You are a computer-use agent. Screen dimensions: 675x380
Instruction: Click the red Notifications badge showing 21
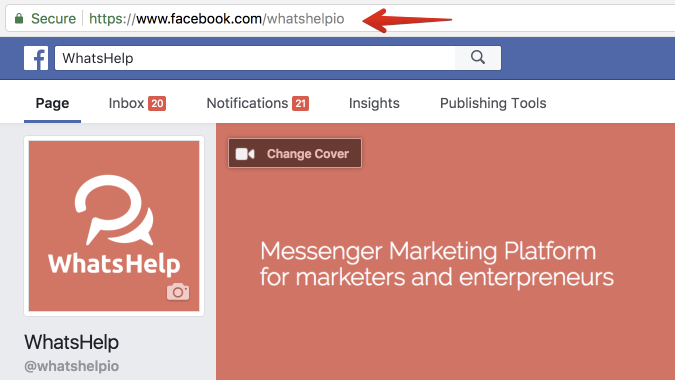pyautogui.click(x=300, y=103)
